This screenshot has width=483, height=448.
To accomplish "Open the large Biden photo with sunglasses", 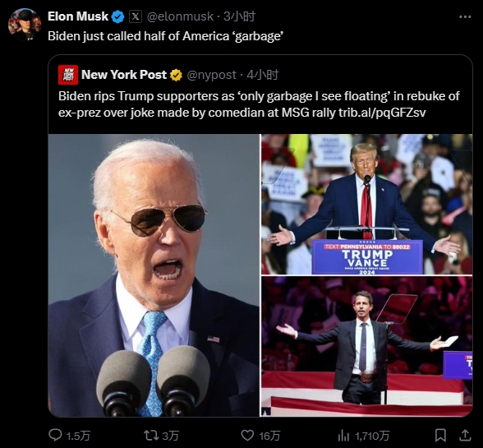I will (x=154, y=275).
